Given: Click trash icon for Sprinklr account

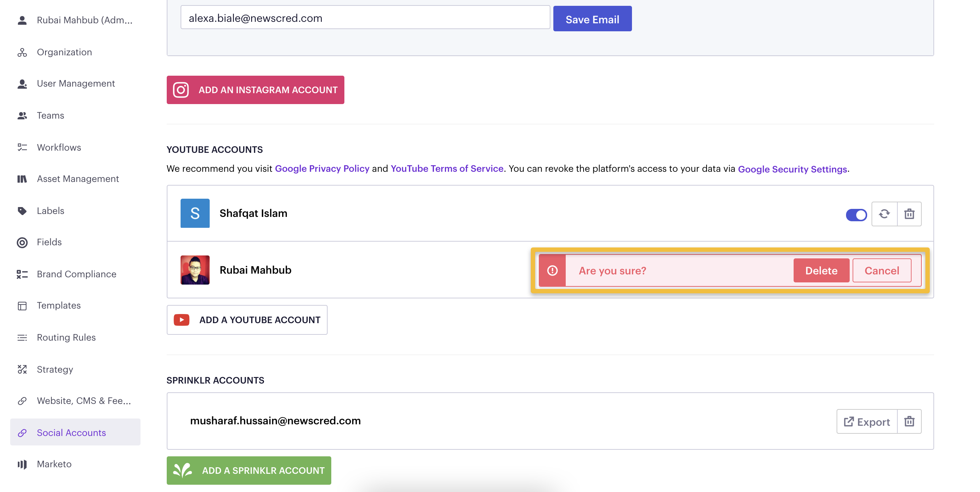Looking at the screenshot, I should pyautogui.click(x=909, y=421).
